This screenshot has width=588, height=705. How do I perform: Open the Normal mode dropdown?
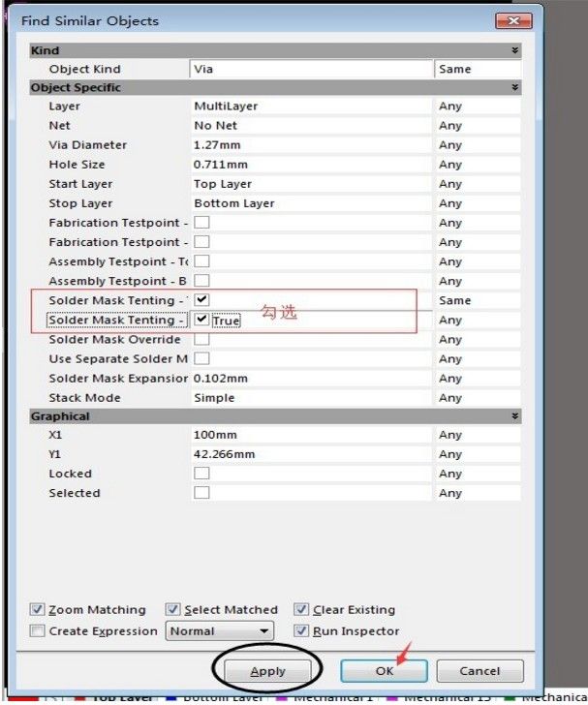219,631
